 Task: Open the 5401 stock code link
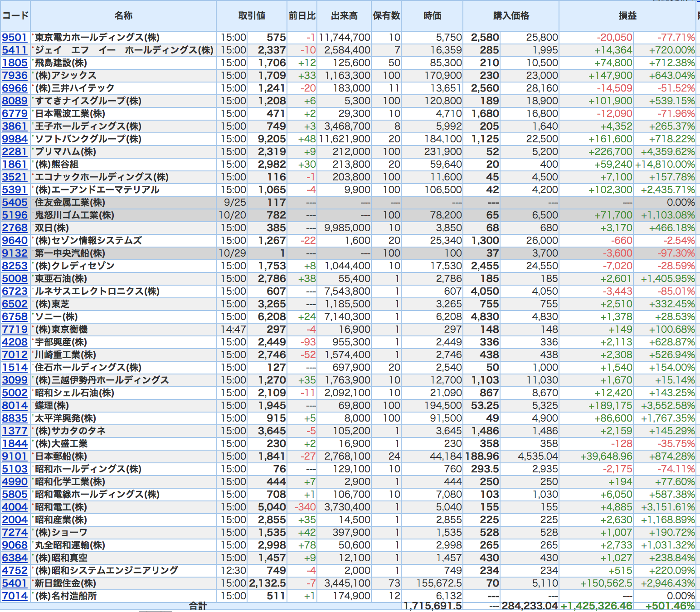click(x=15, y=583)
